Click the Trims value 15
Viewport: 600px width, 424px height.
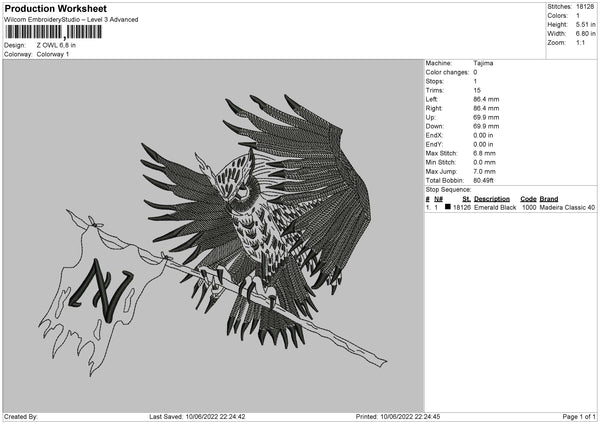(x=477, y=90)
